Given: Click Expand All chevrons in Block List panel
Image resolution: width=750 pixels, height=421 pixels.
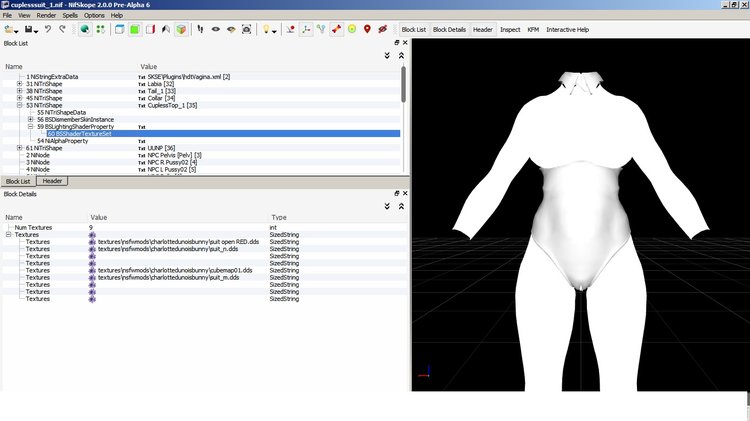Looking at the screenshot, I should click(387, 56).
